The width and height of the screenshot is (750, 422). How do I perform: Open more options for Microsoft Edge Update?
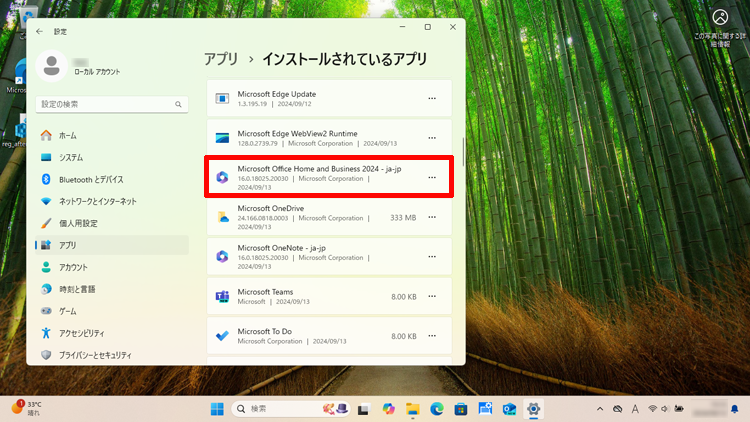pos(432,98)
